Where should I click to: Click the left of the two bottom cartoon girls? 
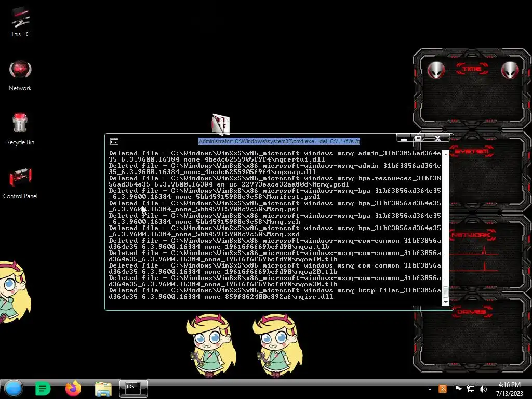coord(211,345)
